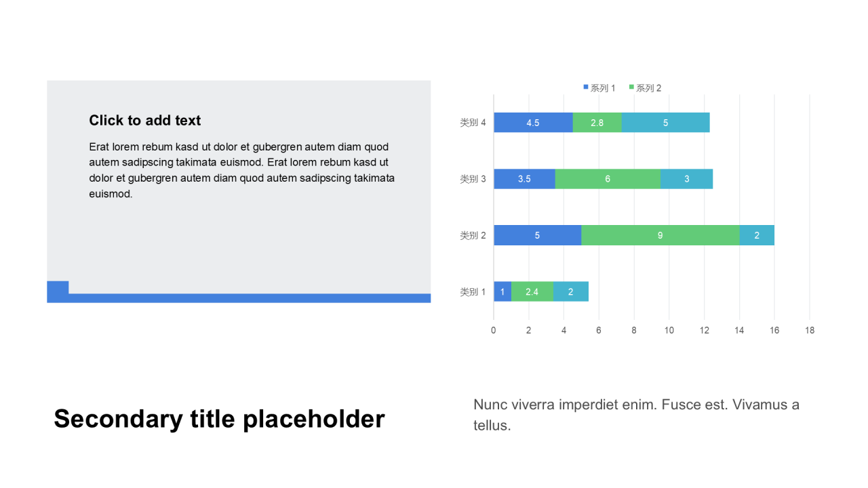Select the Erat lorem body paragraph
This screenshot has height=488, width=868.
tap(241, 170)
